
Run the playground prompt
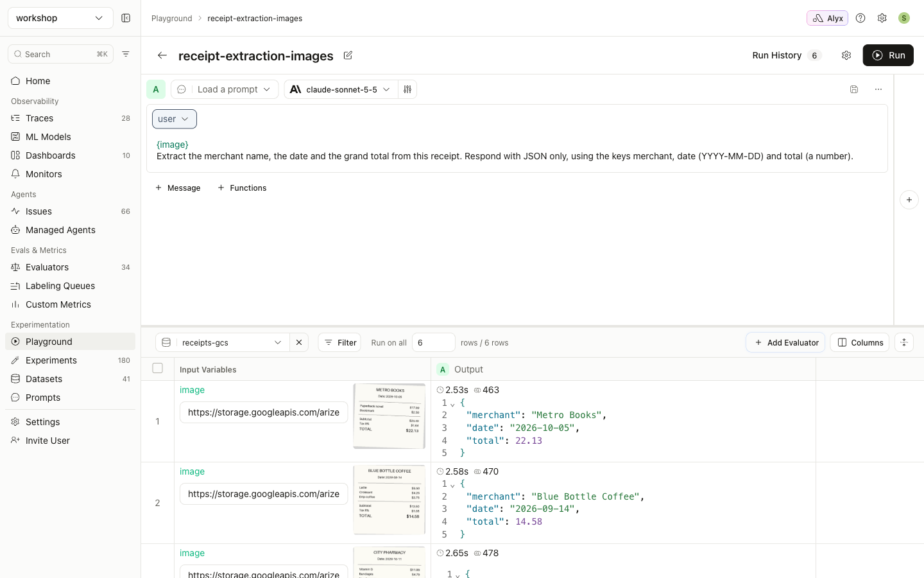coord(888,55)
